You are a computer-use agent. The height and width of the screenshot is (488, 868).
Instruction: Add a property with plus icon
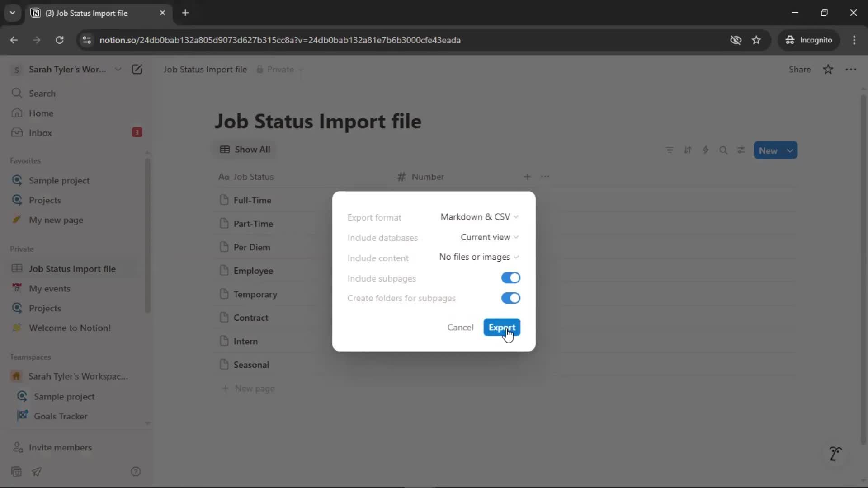pyautogui.click(x=527, y=177)
